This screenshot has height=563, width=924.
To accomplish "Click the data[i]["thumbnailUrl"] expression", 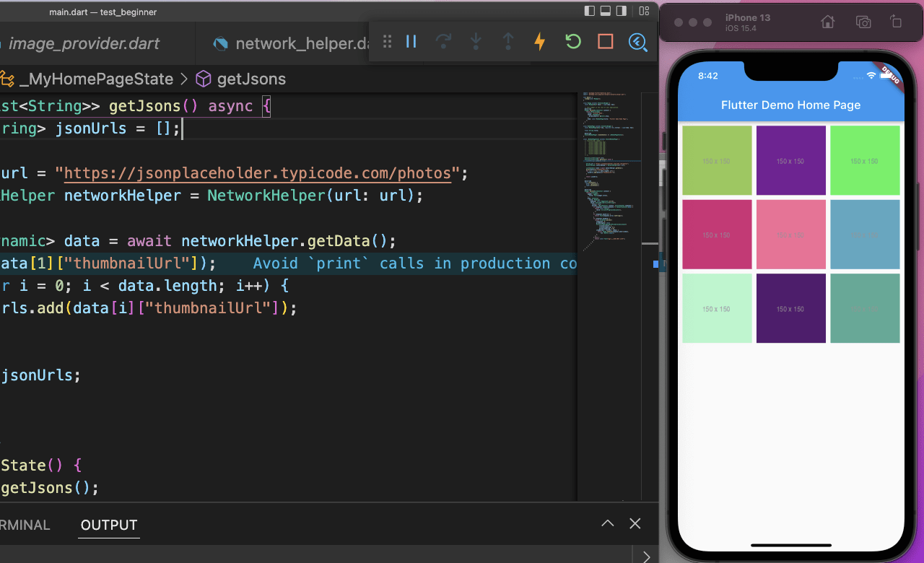I will pos(176,308).
